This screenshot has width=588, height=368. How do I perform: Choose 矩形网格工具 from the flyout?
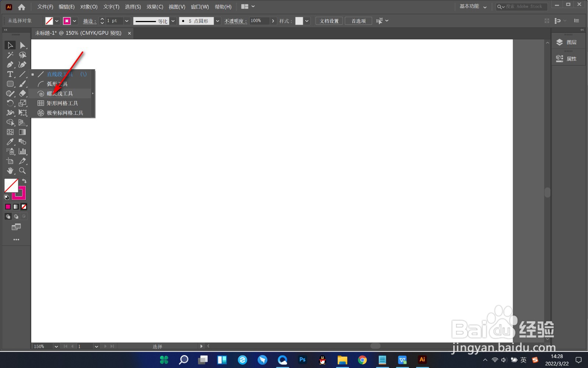(63, 103)
